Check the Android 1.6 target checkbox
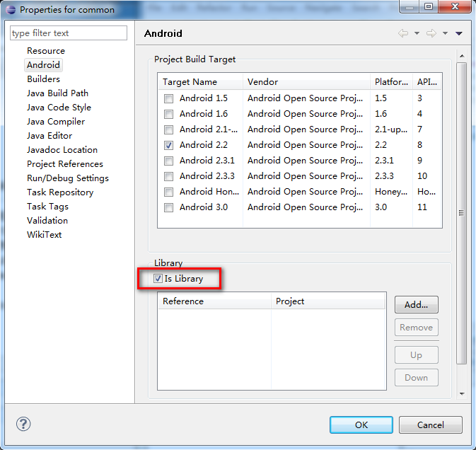 click(168, 114)
